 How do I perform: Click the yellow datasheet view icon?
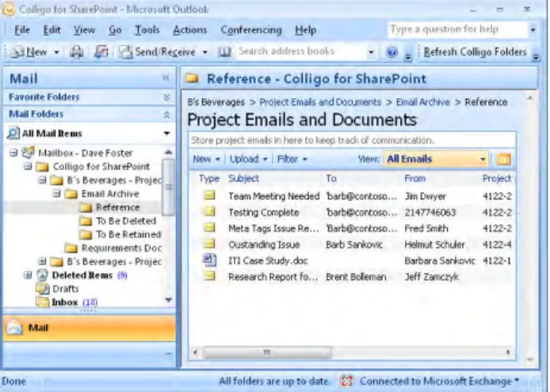click(x=503, y=159)
